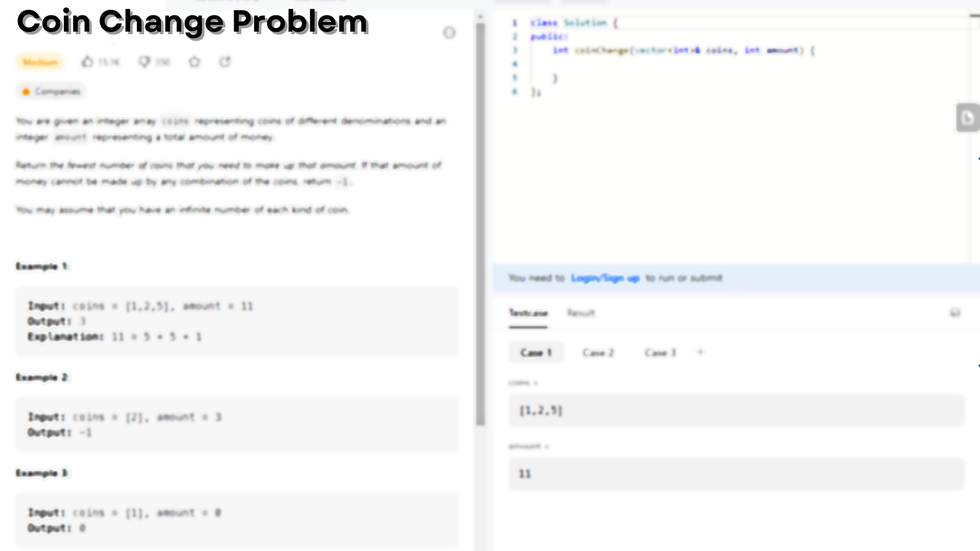Open Case 3 test case
980x551 pixels.
tap(660, 353)
